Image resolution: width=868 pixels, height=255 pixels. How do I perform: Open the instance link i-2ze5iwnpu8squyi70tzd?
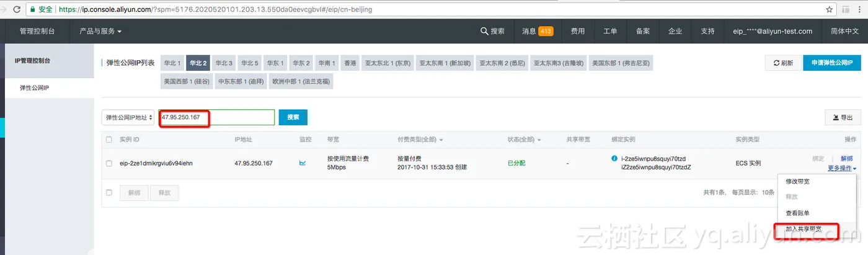coord(653,159)
